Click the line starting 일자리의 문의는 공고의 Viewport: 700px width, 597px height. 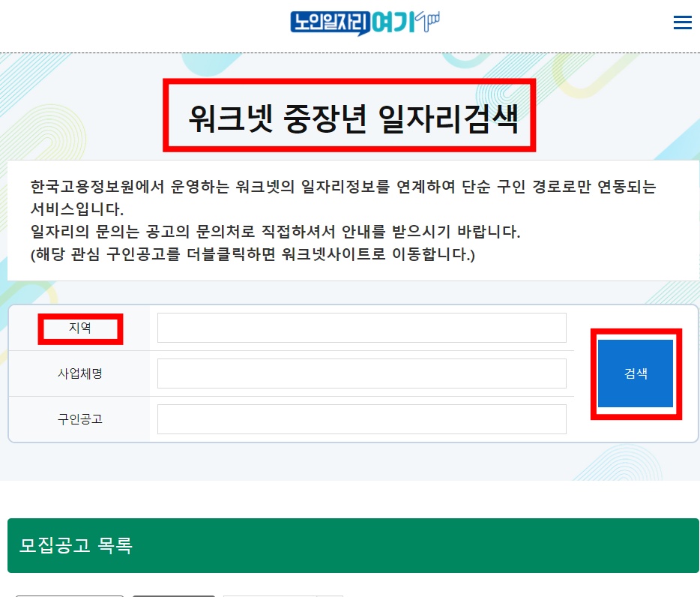click(x=276, y=232)
